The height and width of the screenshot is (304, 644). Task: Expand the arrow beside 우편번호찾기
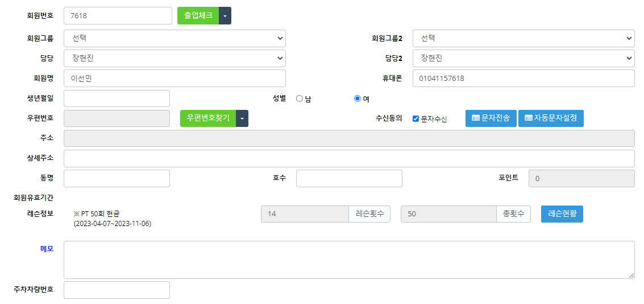pyautogui.click(x=242, y=118)
